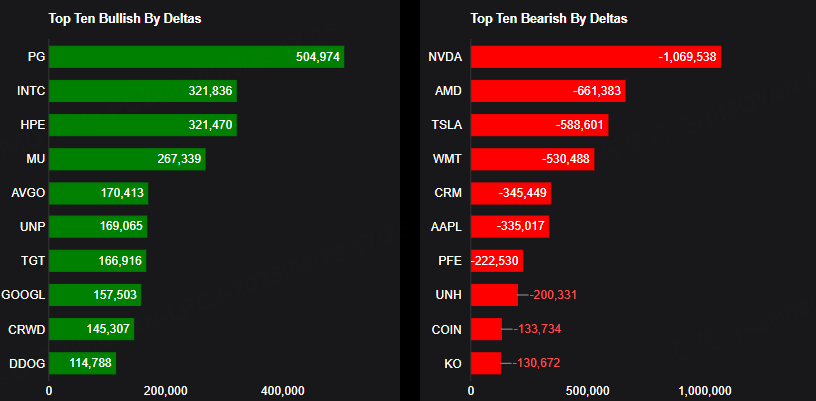Select the MU green delta bar

pyautogui.click(x=127, y=159)
